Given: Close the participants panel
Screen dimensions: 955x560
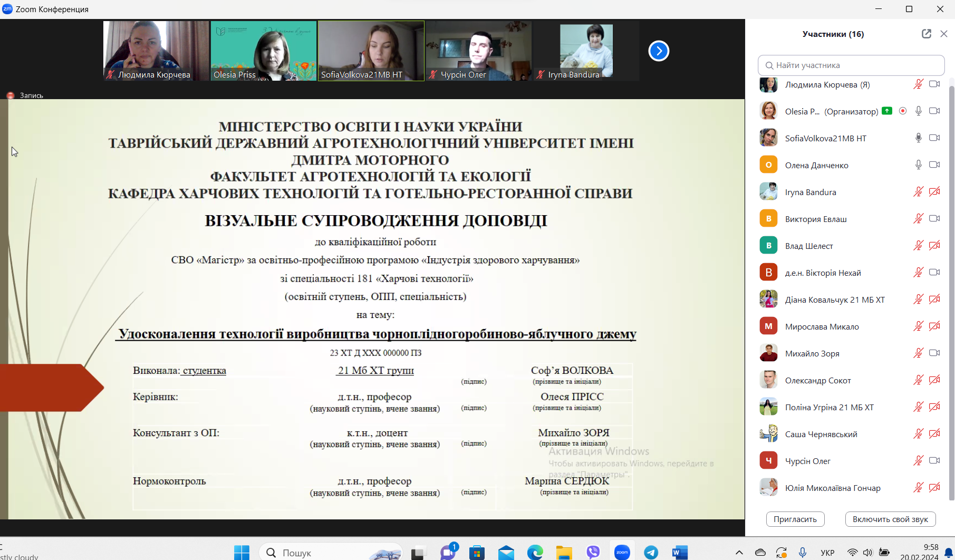Looking at the screenshot, I should [944, 34].
